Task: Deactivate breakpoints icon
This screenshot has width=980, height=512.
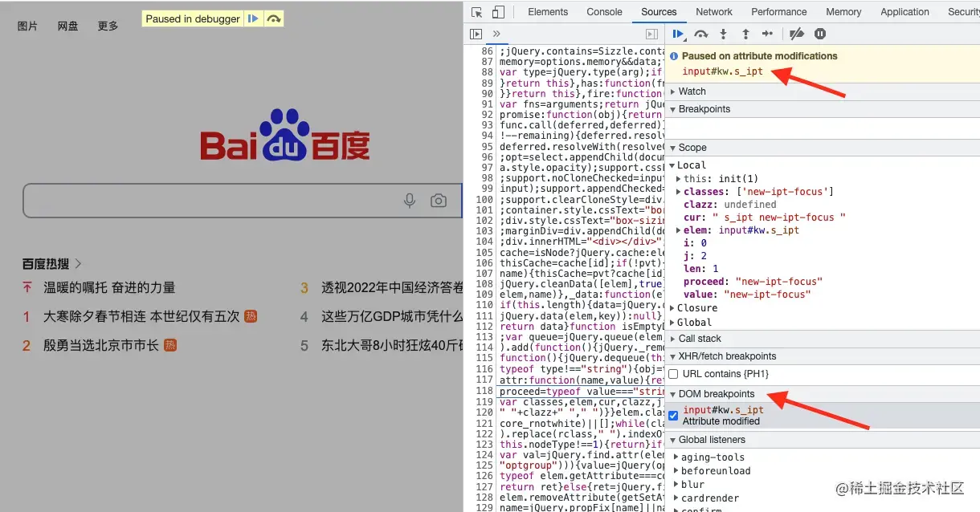Action: point(797,34)
